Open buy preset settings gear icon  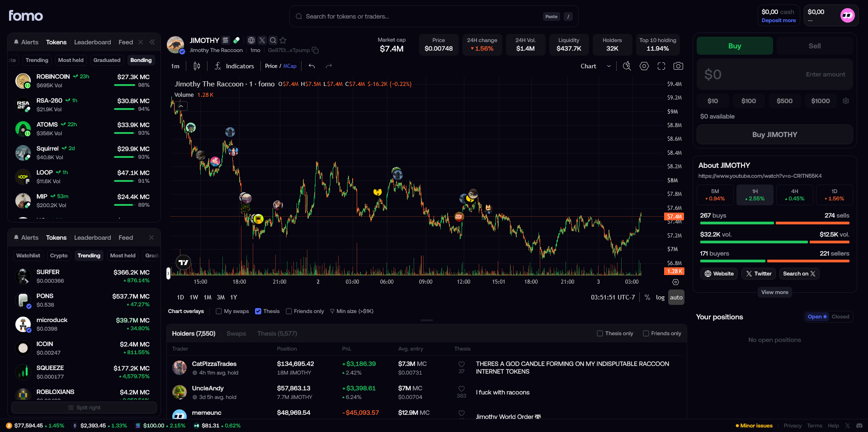pyautogui.click(x=846, y=101)
